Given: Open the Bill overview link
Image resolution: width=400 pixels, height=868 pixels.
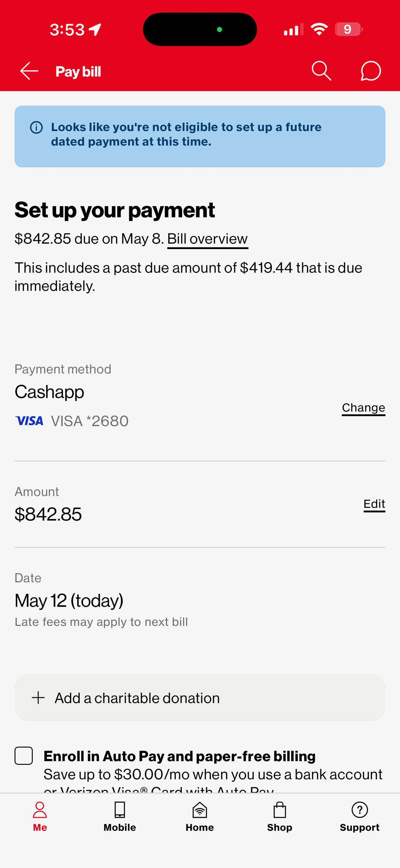Looking at the screenshot, I should 207,239.
